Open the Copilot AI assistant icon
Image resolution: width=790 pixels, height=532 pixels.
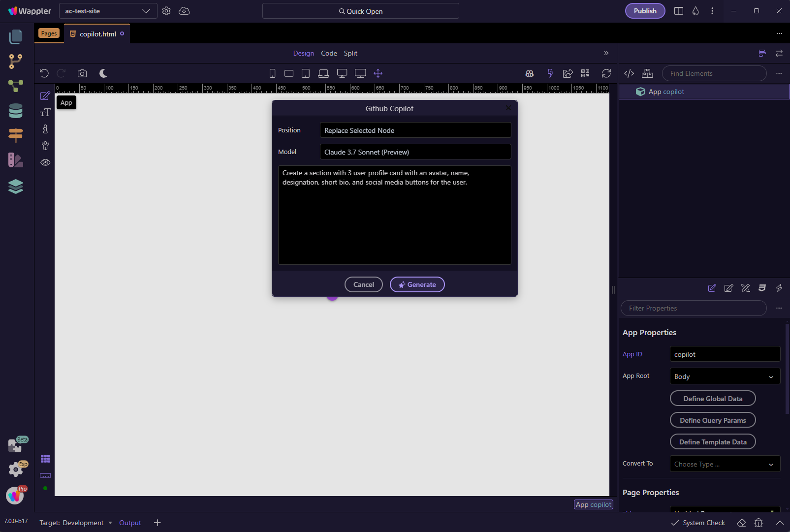point(530,73)
